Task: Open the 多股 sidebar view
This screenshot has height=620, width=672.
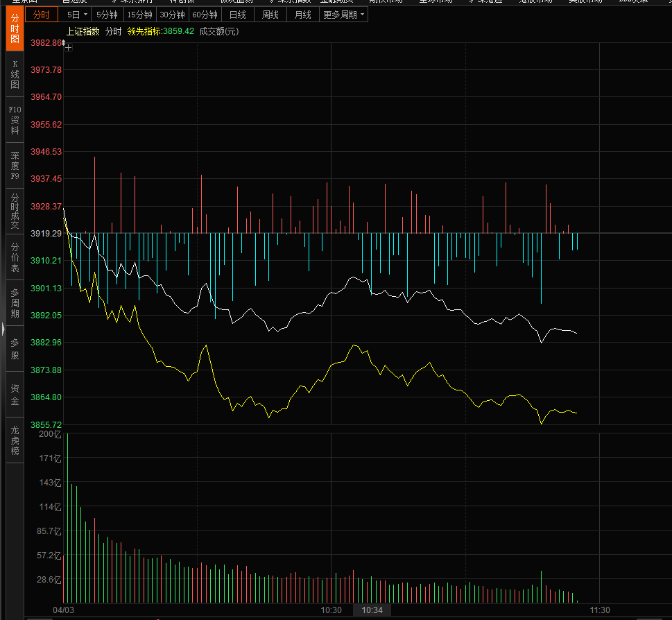Action: [x=15, y=349]
